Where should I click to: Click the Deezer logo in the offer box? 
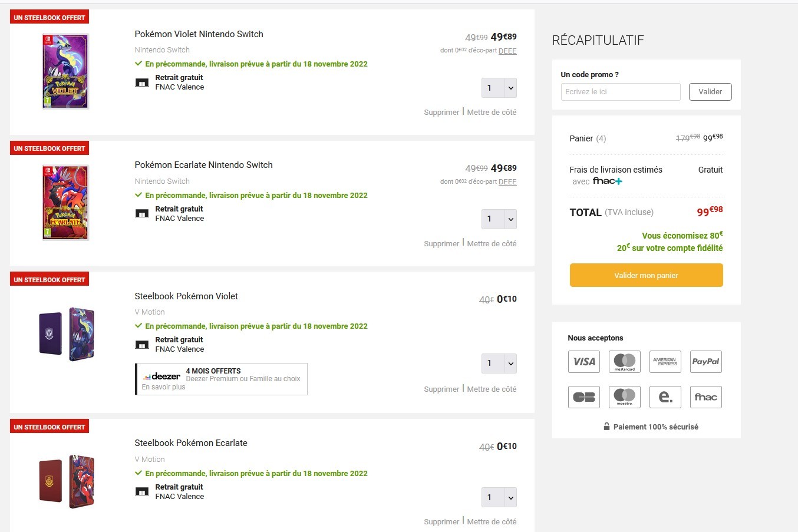pos(162,376)
